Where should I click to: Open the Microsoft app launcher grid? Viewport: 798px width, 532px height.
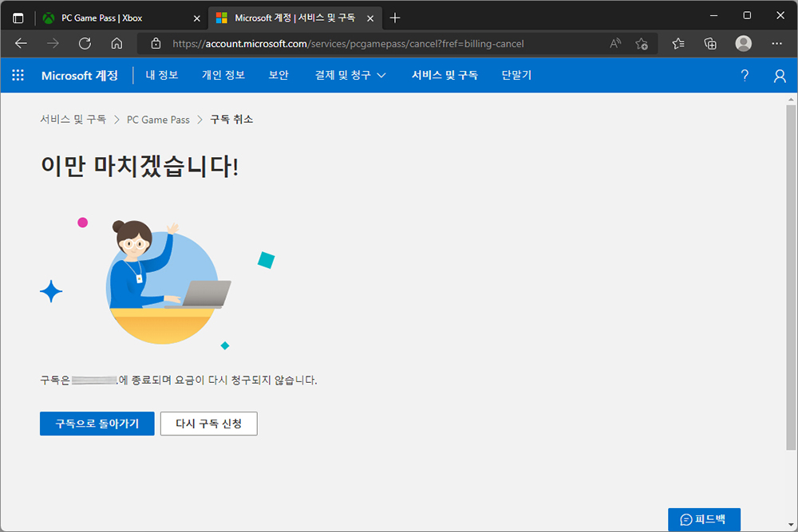[x=18, y=75]
